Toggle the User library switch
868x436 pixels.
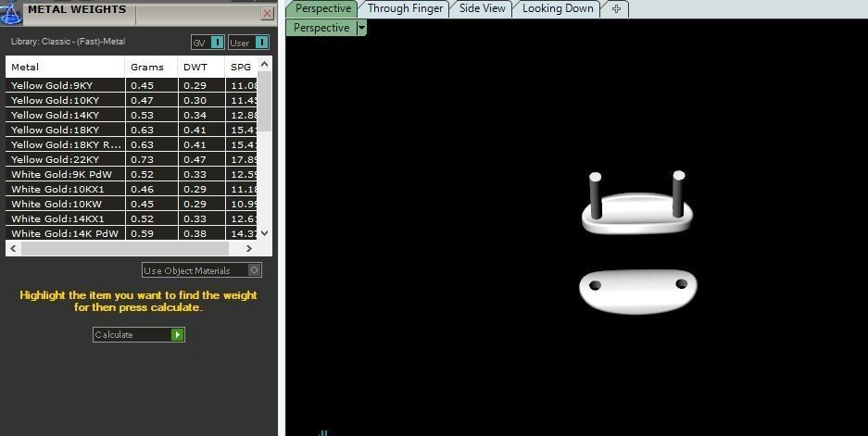click(248, 43)
